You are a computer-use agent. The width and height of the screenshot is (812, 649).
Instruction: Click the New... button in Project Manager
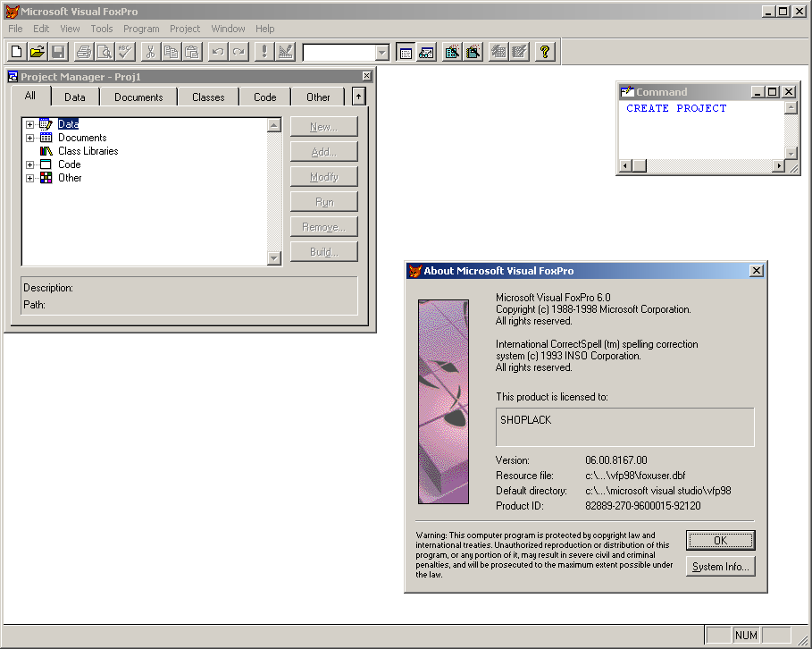coord(323,126)
